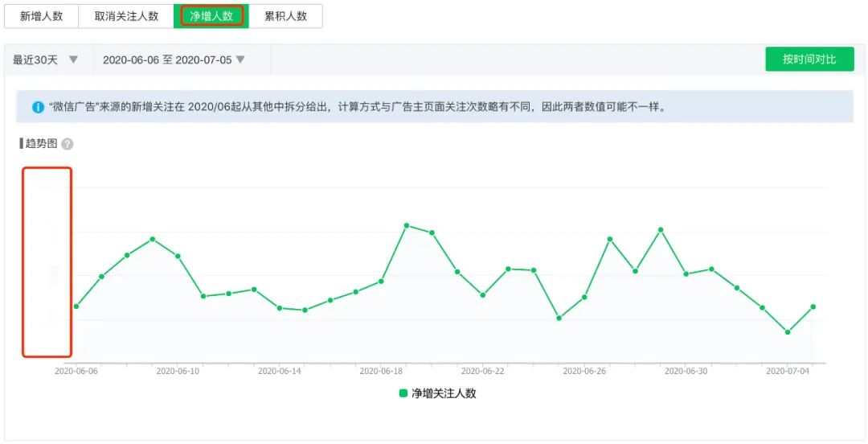Select the highlighted 净增人数 tab
Screen dimensions: 868x444
pyautogui.click(x=211, y=16)
